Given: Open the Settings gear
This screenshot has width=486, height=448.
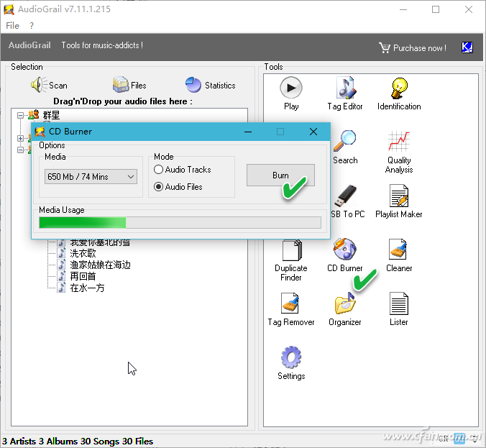Looking at the screenshot, I should click(x=290, y=362).
